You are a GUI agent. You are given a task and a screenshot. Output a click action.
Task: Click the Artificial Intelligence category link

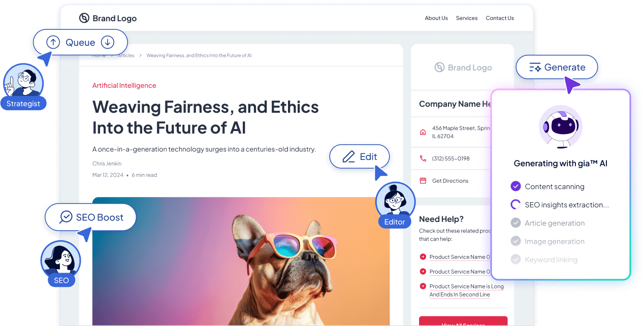coord(124,85)
